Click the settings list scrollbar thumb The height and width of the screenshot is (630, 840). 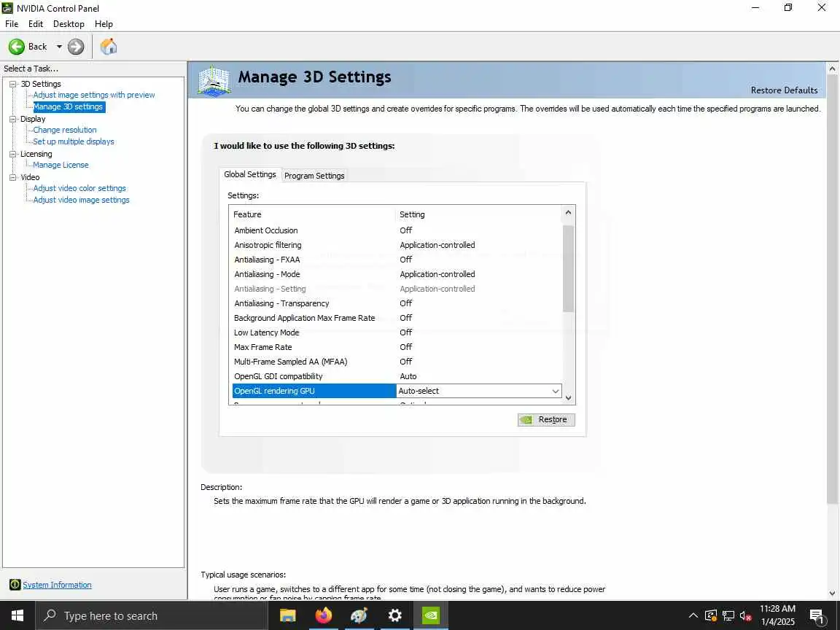tap(569, 268)
